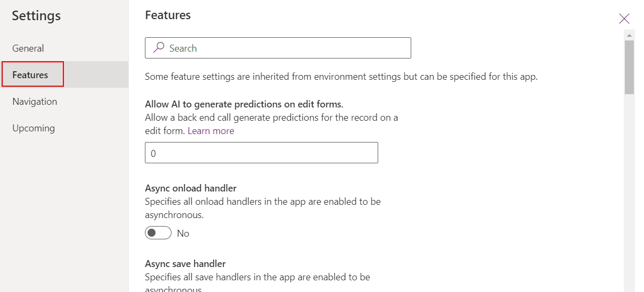Click the Features page heading
The height and width of the screenshot is (292, 644).
168,15
